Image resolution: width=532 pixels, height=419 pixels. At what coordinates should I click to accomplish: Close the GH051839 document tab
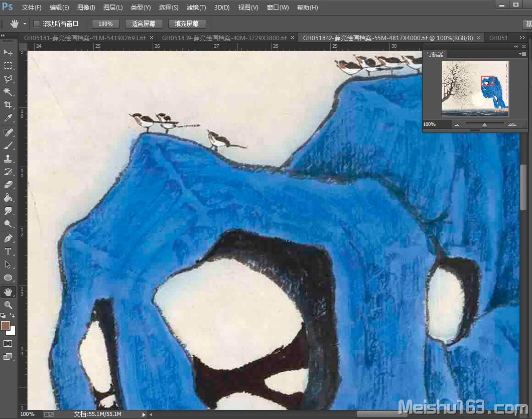(293, 38)
